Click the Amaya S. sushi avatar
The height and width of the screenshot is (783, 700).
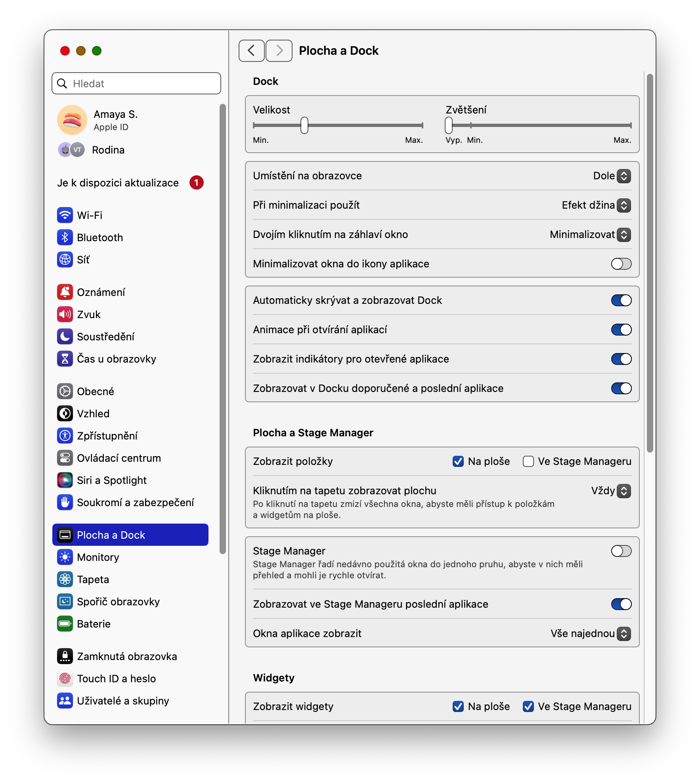coord(72,120)
